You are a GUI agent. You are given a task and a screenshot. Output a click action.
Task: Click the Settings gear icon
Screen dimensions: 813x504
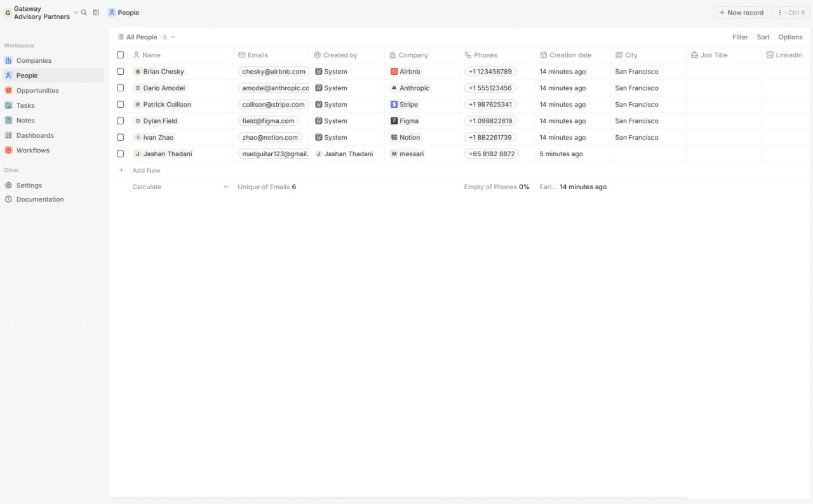9,185
